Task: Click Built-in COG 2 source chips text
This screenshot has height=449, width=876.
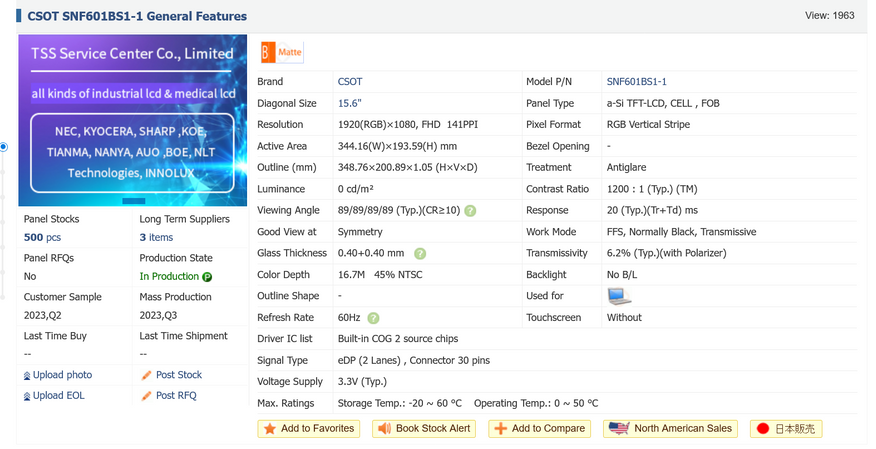Action: [398, 339]
